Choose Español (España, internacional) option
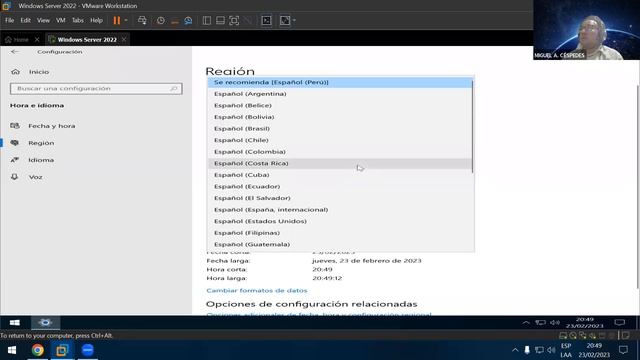Image resolution: width=640 pixels, height=360 pixels. pyautogui.click(x=340, y=209)
